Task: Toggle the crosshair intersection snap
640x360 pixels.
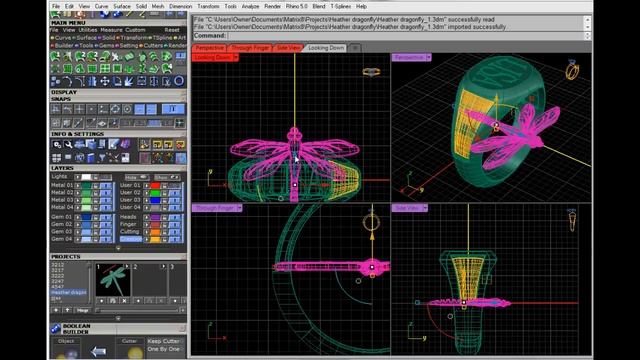Action: [x=79, y=109]
